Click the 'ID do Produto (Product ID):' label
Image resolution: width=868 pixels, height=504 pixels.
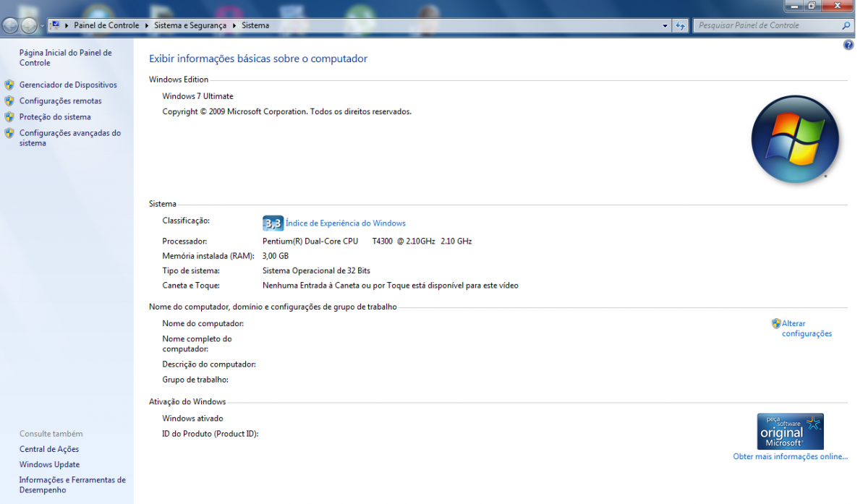[x=210, y=434]
